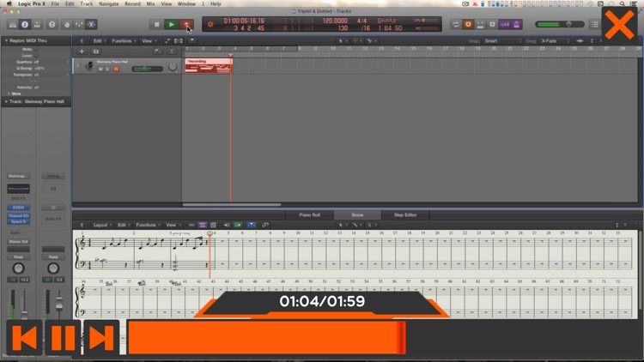The width and height of the screenshot is (644, 362).
Task: Add a new track with plus button
Action: (82, 51)
